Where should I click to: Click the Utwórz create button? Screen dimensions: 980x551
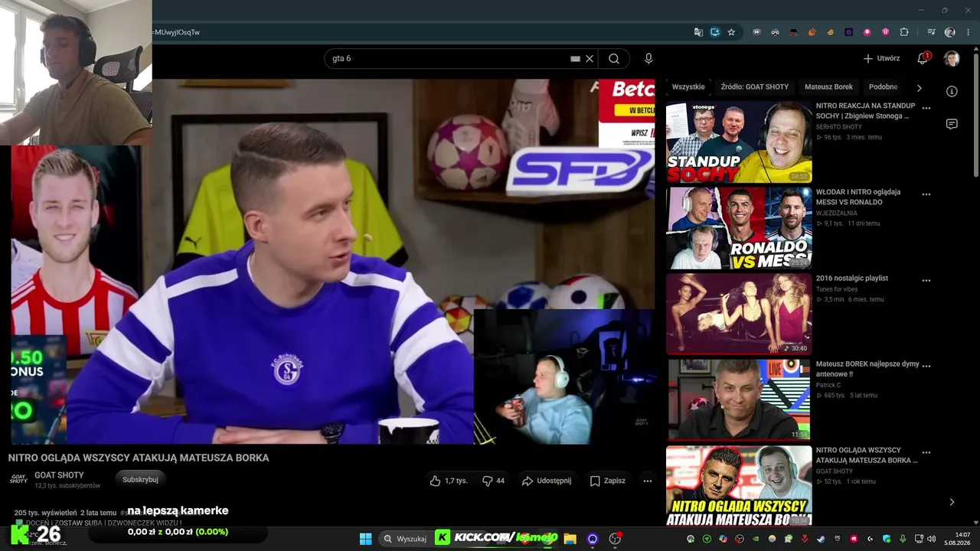[x=881, y=58]
